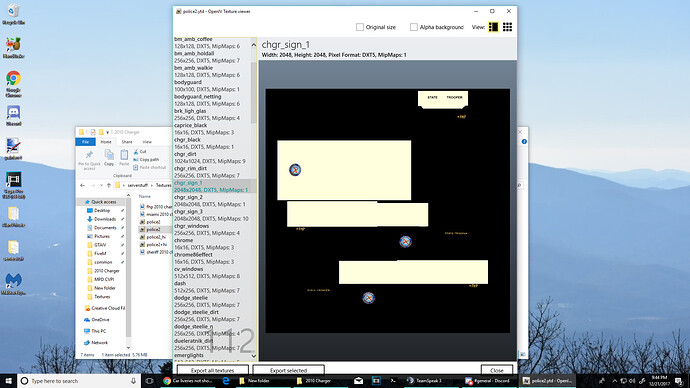Enable the Original size checkbox
690x388 pixels.
pyautogui.click(x=360, y=27)
